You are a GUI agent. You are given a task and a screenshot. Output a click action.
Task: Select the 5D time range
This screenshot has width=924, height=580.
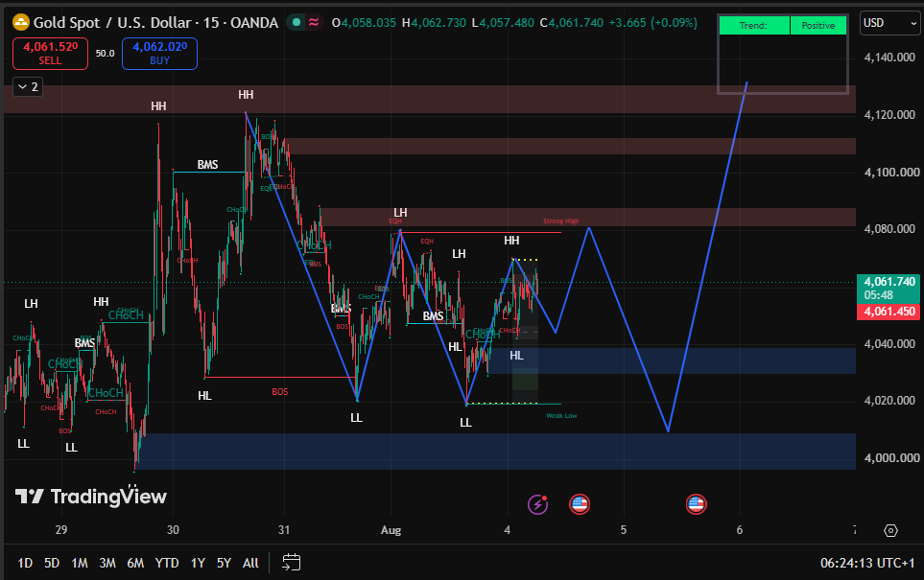pyautogui.click(x=52, y=563)
